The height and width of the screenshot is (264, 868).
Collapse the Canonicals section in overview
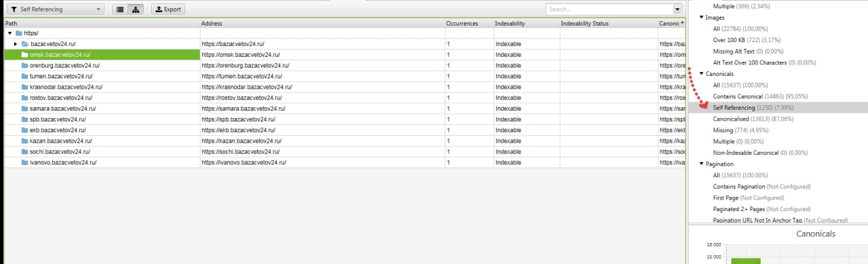tap(702, 73)
